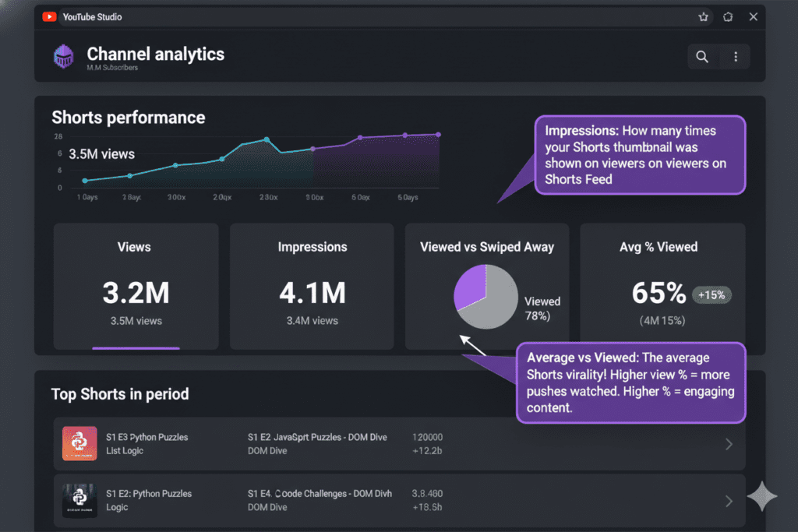The width and height of the screenshot is (798, 532).
Task: Click the star bookmark icon in title bar
Action: tap(704, 16)
